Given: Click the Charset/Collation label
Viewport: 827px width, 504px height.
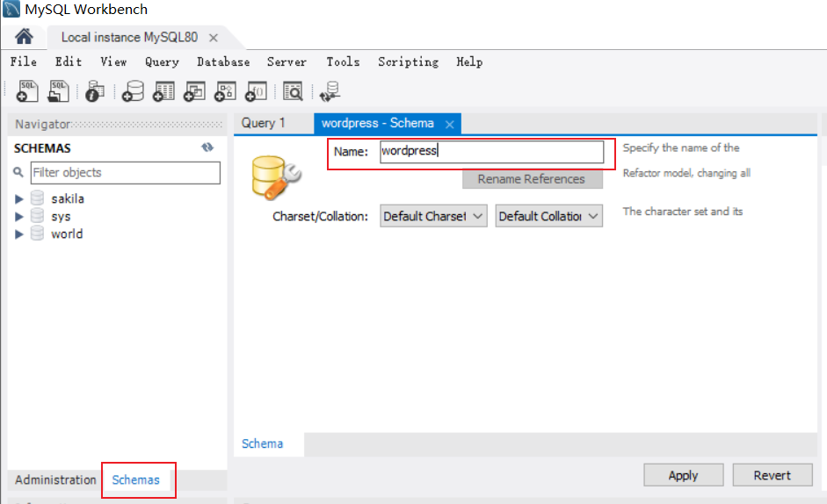Looking at the screenshot, I should pyautogui.click(x=320, y=216).
